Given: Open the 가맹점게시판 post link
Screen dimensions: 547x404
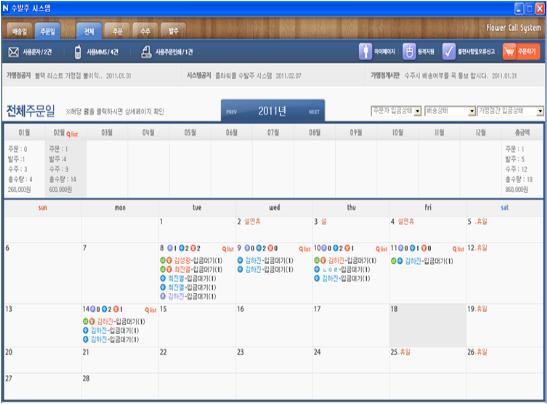Looking at the screenshot, I should [x=460, y=76].
